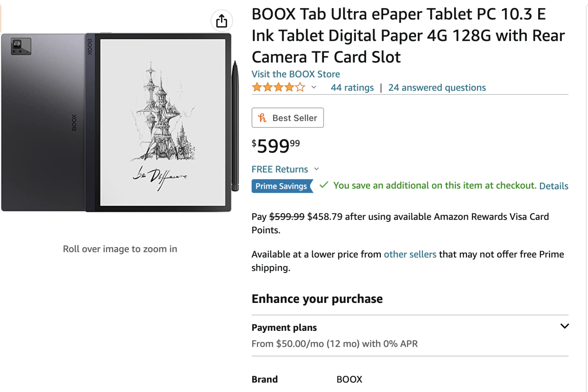Open the 24 answered questions link
The width and height of the screenshot is (588, 392).
tap(437, 88)
